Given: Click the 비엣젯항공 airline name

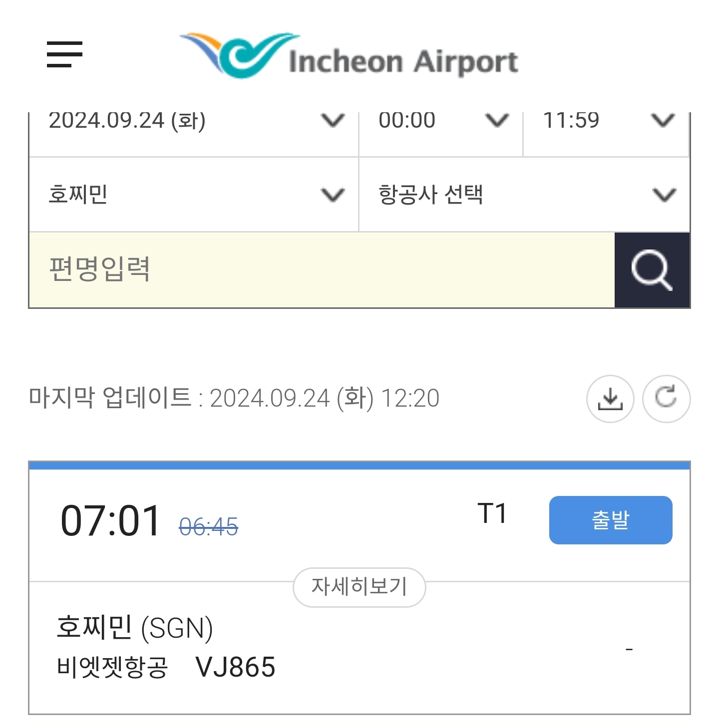Looking at the screenshot, I should pyautogui.click(x=112, y=667).
